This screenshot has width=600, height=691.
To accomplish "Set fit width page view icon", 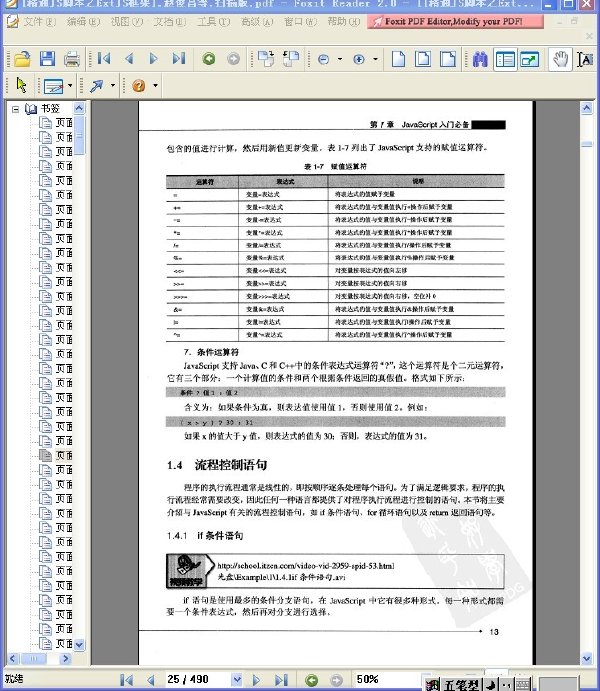I will point(448,59).
